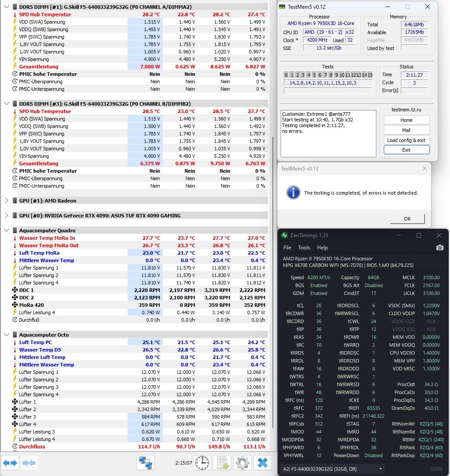Click the ZenTimings screenshot camera icon

pyautogui.click(x=439, y=248)
